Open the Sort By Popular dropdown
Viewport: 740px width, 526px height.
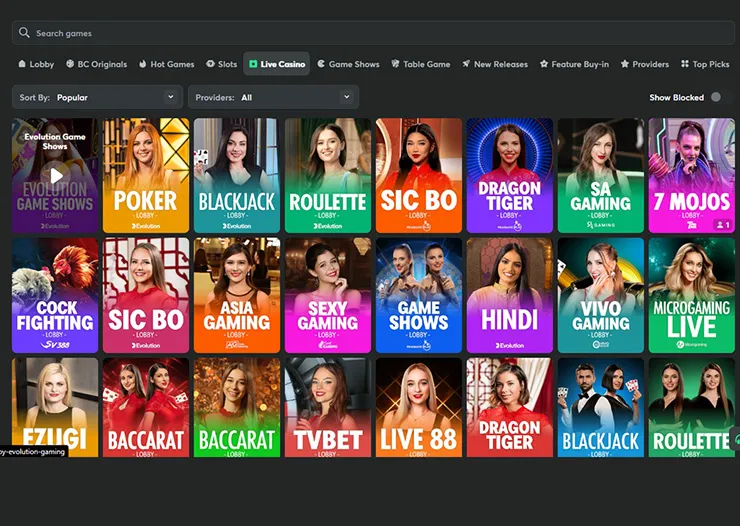(97, 97)
